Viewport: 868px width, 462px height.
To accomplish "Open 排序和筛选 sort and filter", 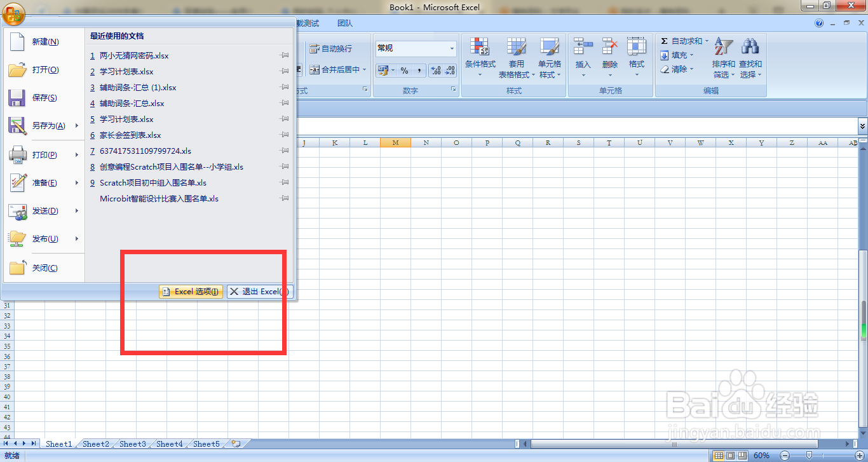I will (x=723, y=58).
